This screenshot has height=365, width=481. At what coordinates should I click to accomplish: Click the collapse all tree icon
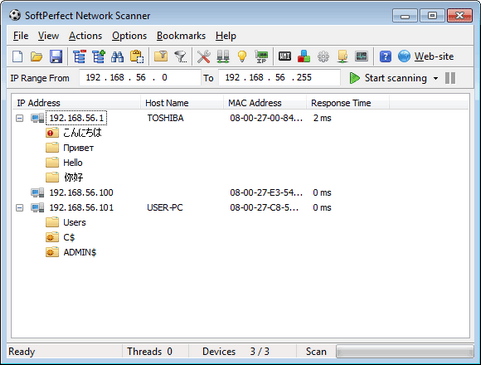tap(79, 56)
